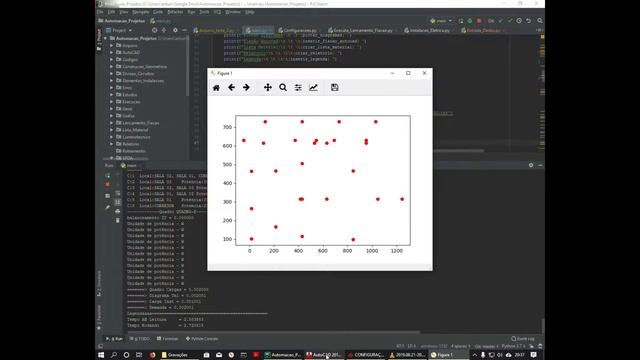640x360 pixels.
Task: Open the Python Console tool window button
Action: click(202, 339)
